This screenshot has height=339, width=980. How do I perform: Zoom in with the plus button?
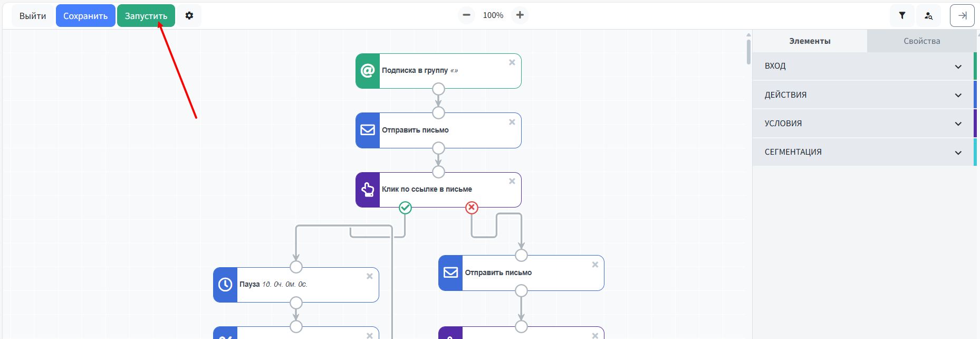click(x=520, y=15)
